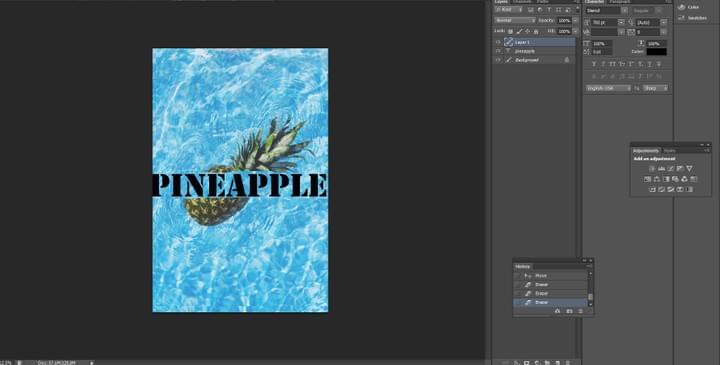The image size is (720, 365).
Task: Hide the Background layer
Action: coord(498,60)
